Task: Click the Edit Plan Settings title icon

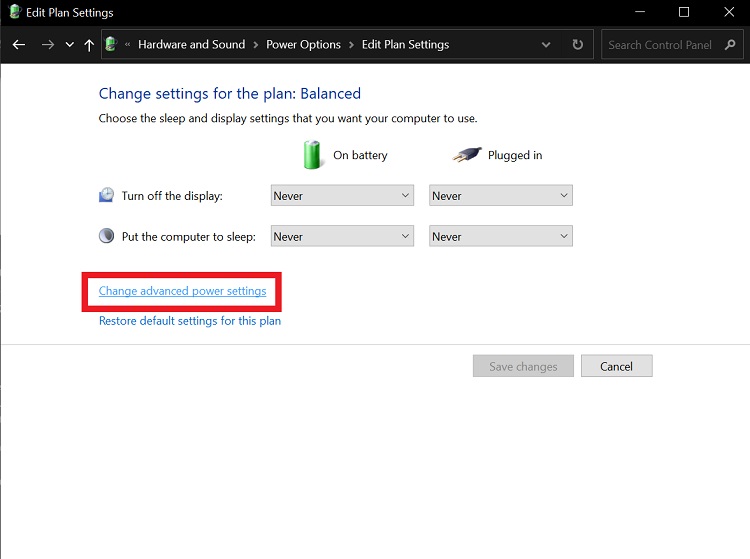Action: pyautogui.click(x=15, y=12)
